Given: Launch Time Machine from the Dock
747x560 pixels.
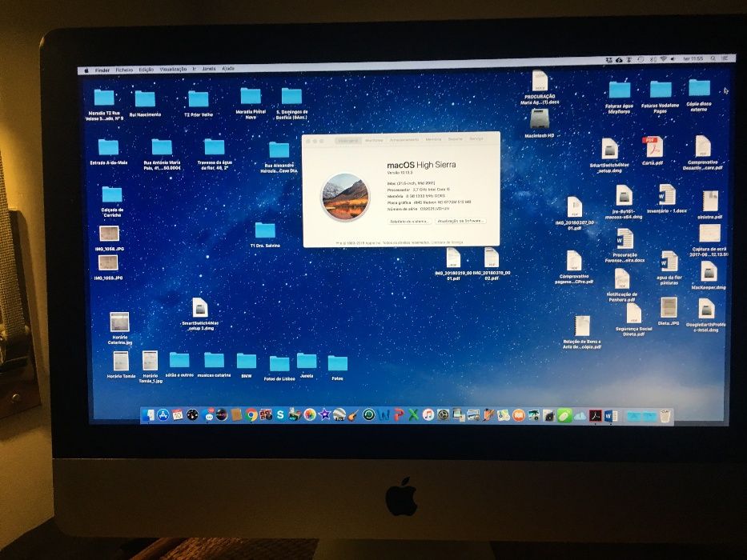Looking at the screenshot, I should pyautogui.click(x=369, y=415).
